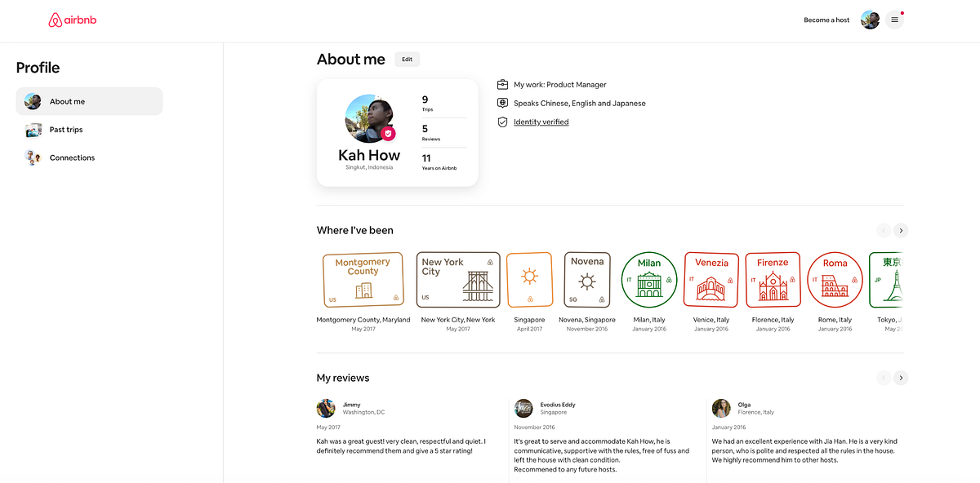This screenshot has width=980, height=483.
Task: Open the New York City stamp
Action: [458, 280]
